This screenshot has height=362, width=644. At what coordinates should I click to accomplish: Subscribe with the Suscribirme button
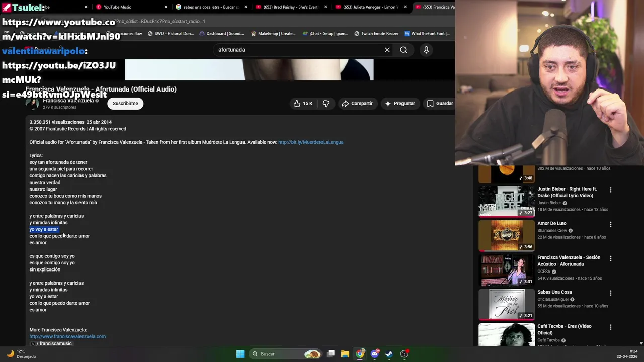coord(125,103)
